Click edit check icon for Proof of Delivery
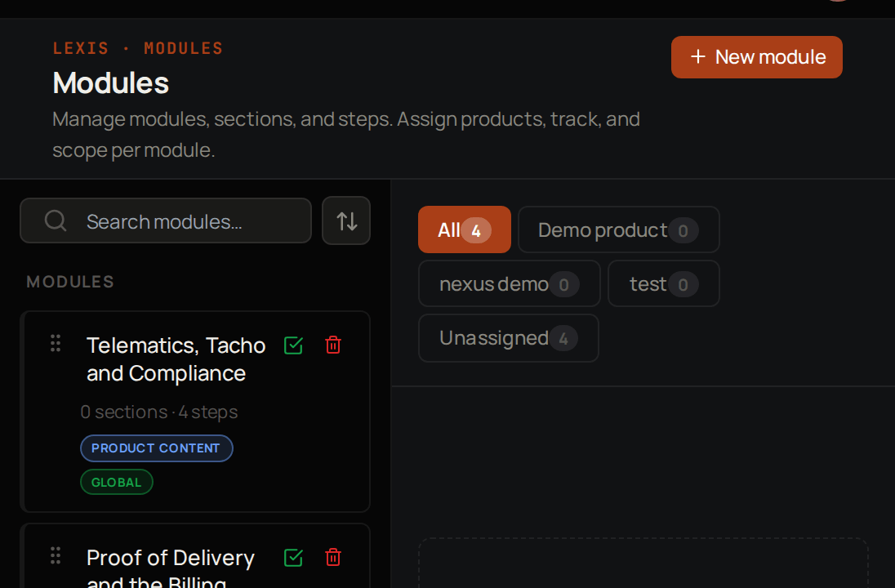This screenshot has height=588, width=895. (293, 558)
